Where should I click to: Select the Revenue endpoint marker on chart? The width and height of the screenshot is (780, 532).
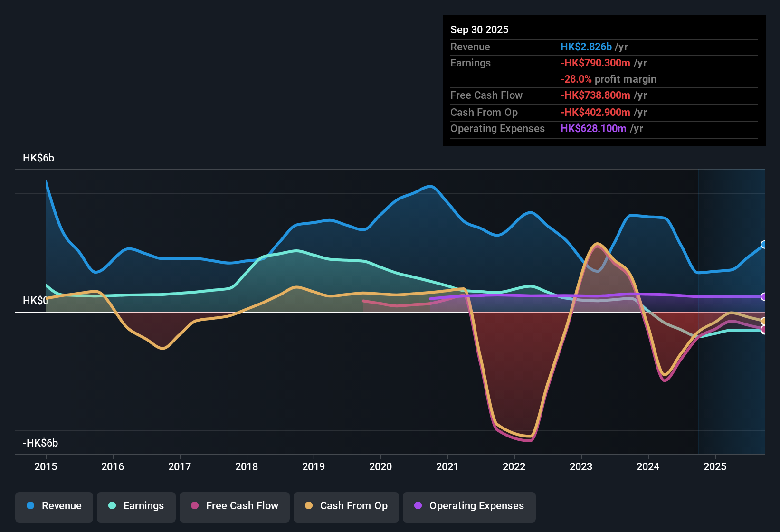click(x=764, y=245)
